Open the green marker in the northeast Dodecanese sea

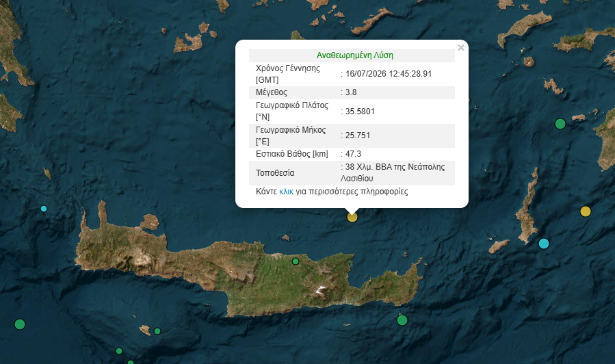[x=560, y=124]
